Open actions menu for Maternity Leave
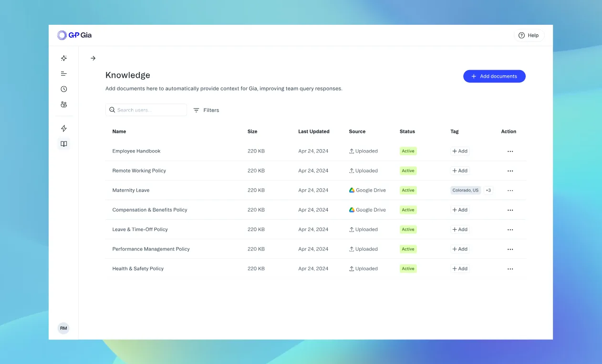 click(x=510, y=190)
